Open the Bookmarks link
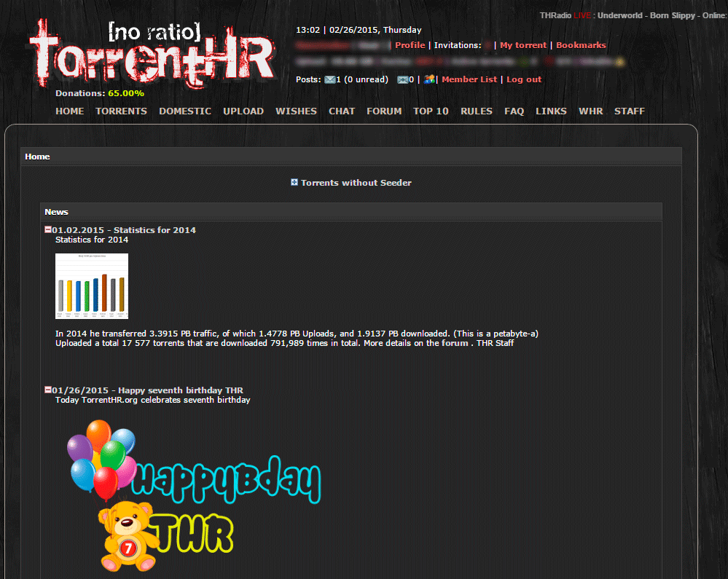 (x=581, y=45)
